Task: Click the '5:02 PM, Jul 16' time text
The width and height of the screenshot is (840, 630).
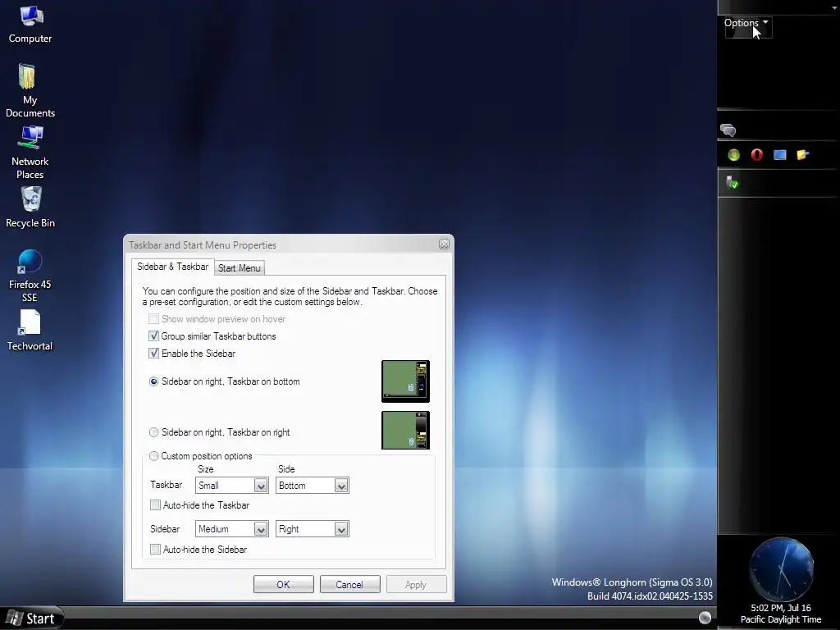Action: pos(781,608)
